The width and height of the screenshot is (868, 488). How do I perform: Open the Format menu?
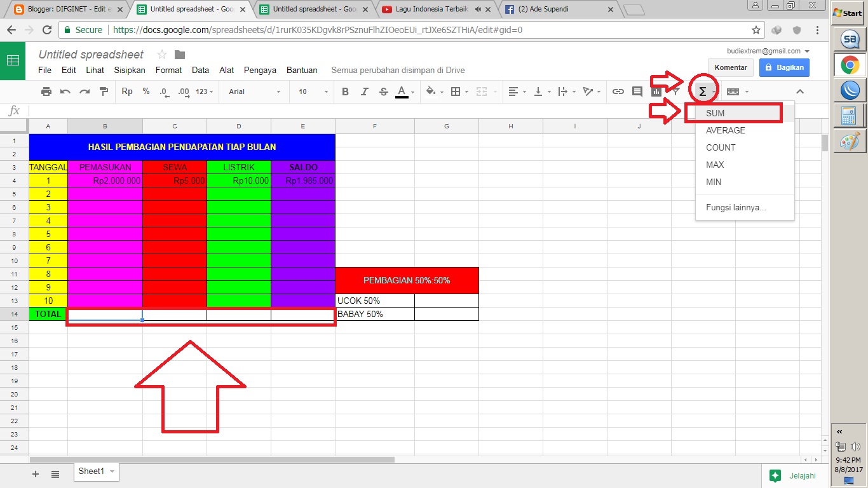click(x=168, y=70)
